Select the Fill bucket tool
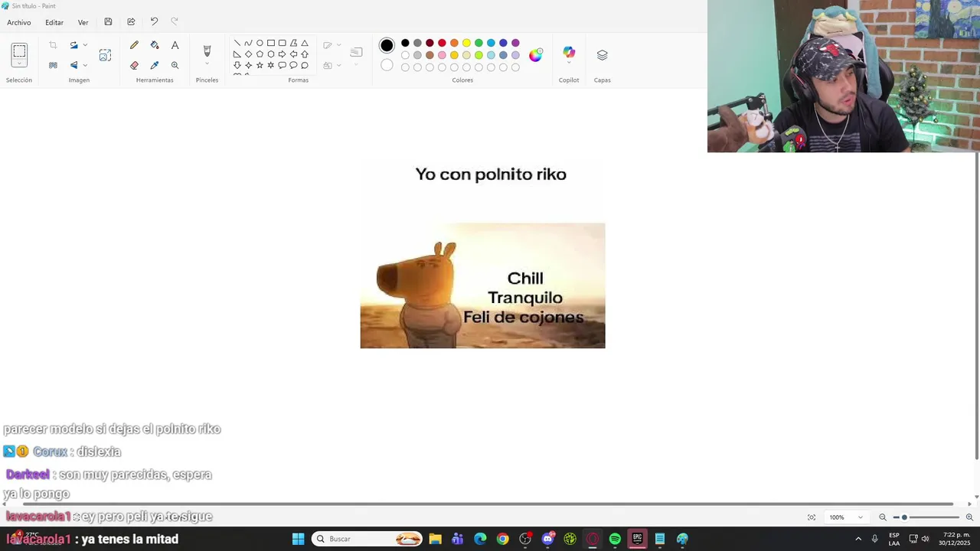Viewport: 980px width, 551px height. click(x=155, y=45)
